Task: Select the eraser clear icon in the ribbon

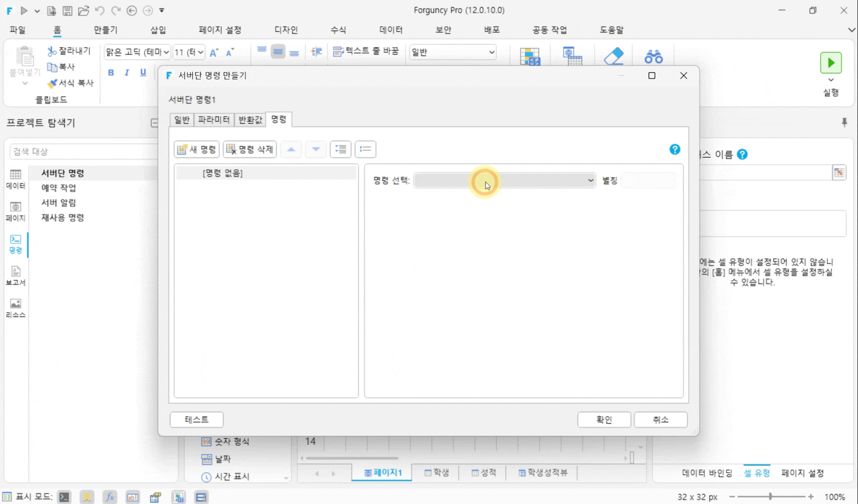Action: (613, 56)
